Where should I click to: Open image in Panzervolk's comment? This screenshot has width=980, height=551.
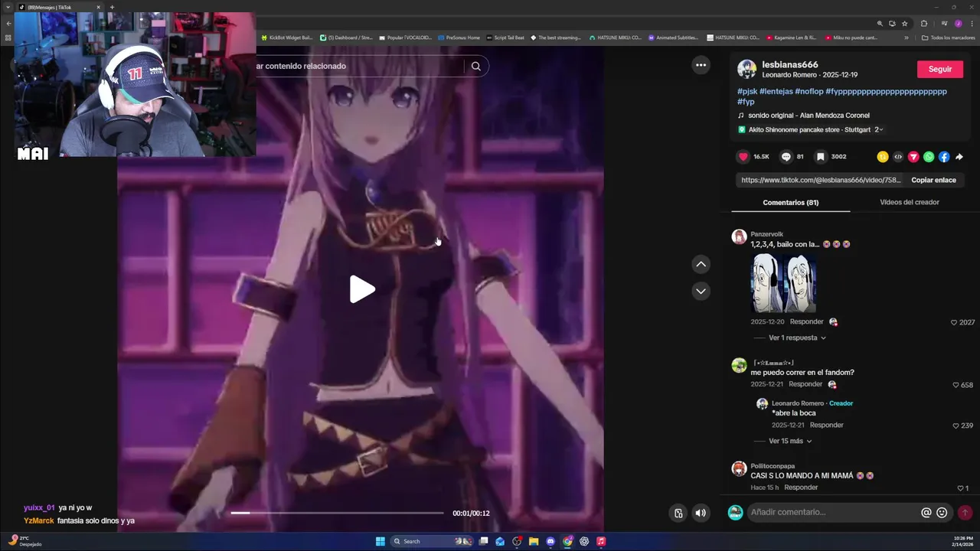(x=783, y=283)
